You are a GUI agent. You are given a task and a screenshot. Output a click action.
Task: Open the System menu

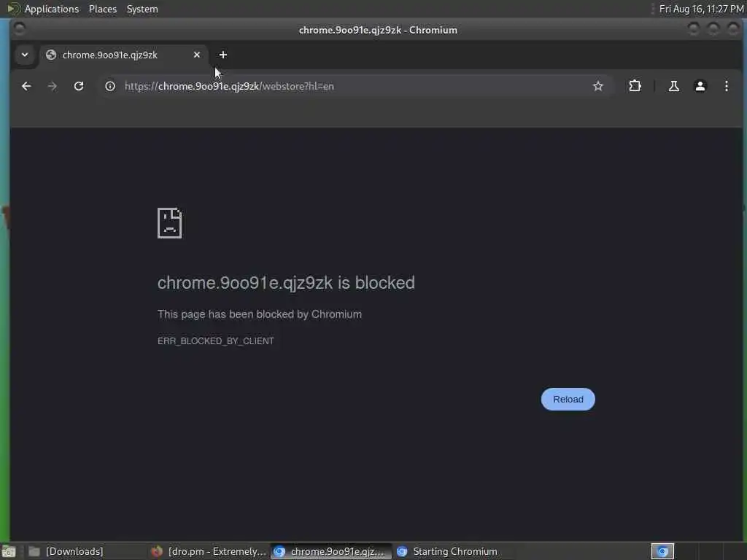[x=142, y=9]
